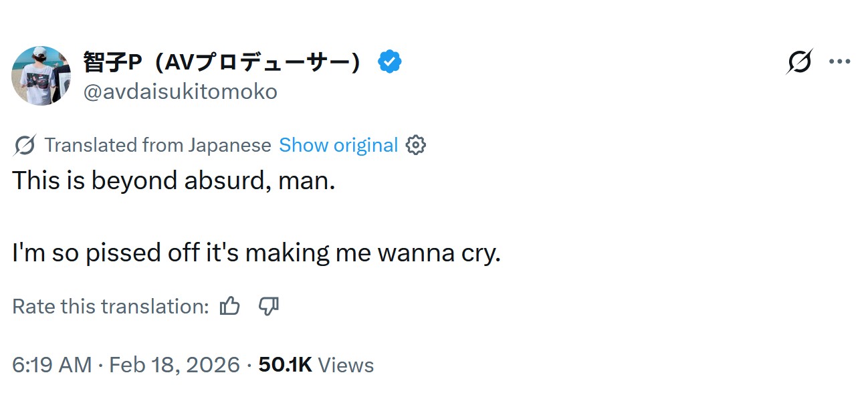Click the 6:19 AM timestamp

coord(52,365)
